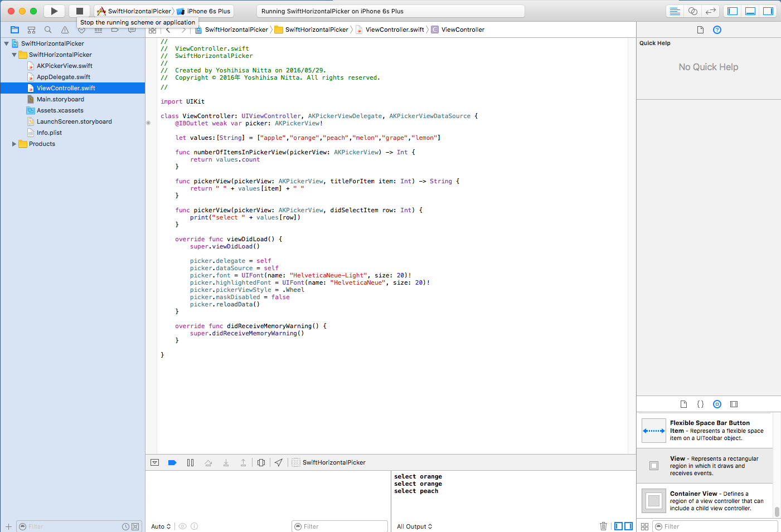Open the All Output dropdown
This screenshot has width=781, height=532.
click(x=414, y=526)
